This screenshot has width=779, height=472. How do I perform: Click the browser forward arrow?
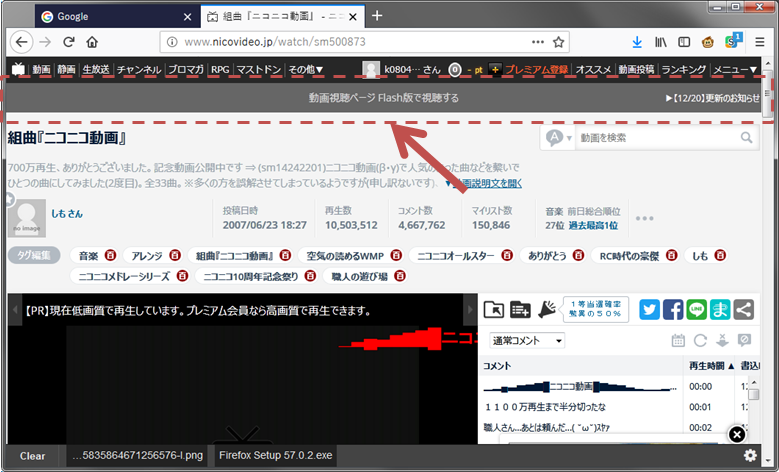click(45, 42)
